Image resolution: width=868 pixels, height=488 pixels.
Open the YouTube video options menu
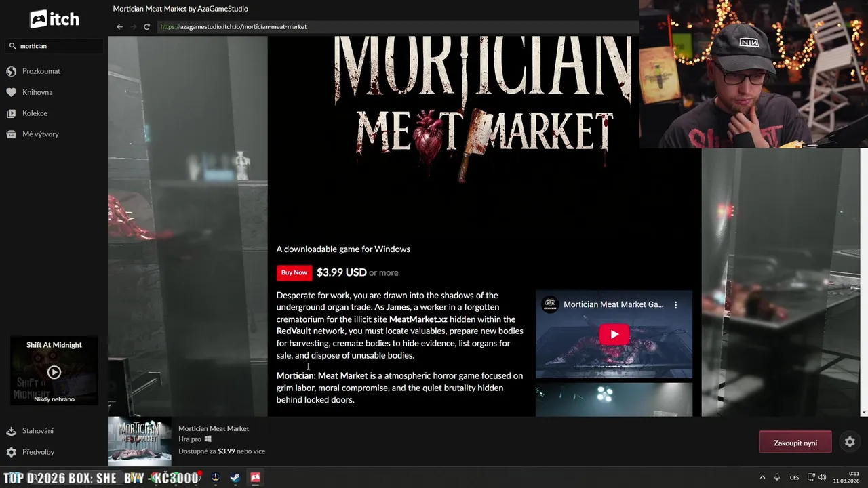tap(675, 305)
